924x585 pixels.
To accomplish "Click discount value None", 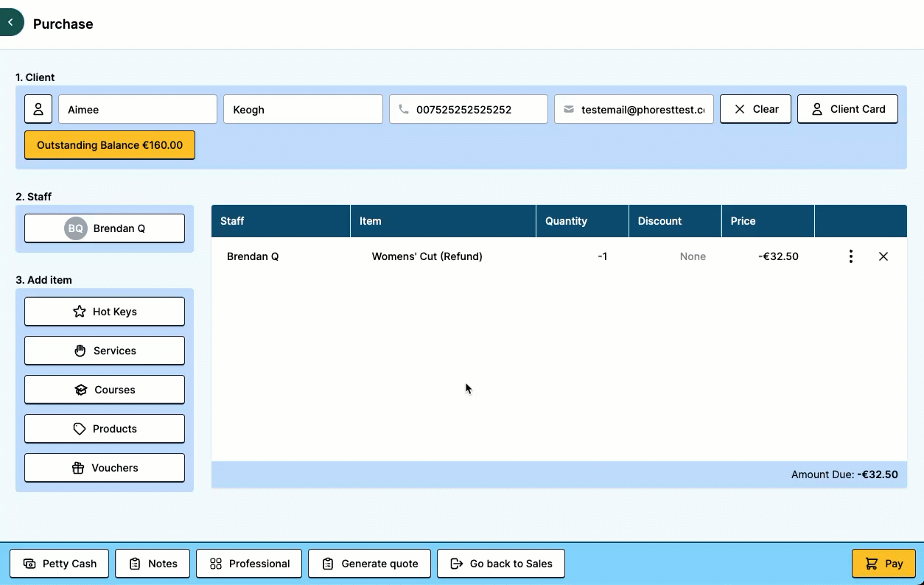I will [693, 256].
